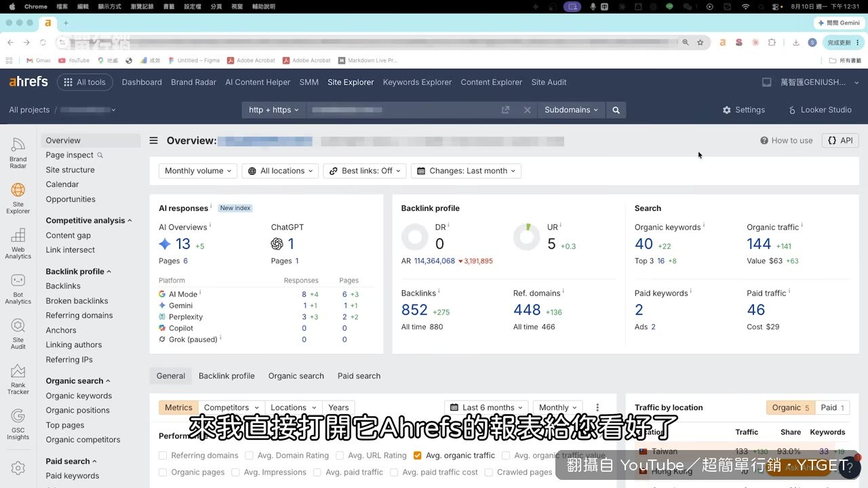Viewport: 868px width, 488px height.
Task: Open Bot Analytics sidebar icon
Action: [x=18, y=289]
